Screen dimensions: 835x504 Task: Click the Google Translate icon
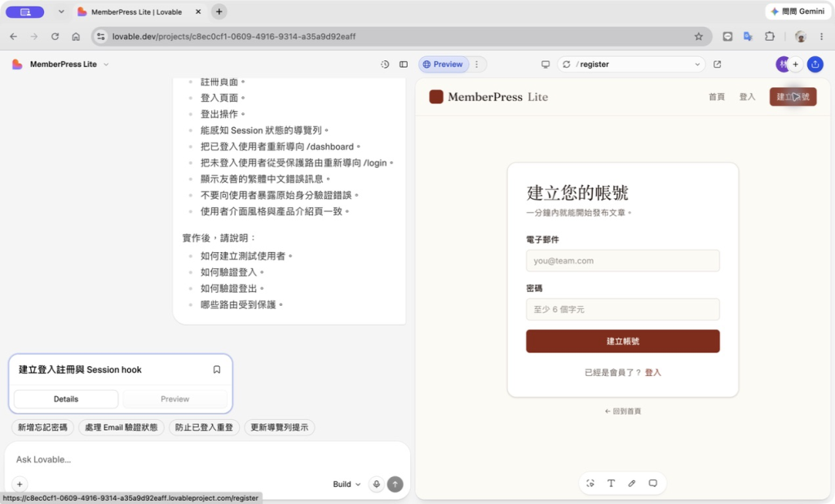click(749, 37)
